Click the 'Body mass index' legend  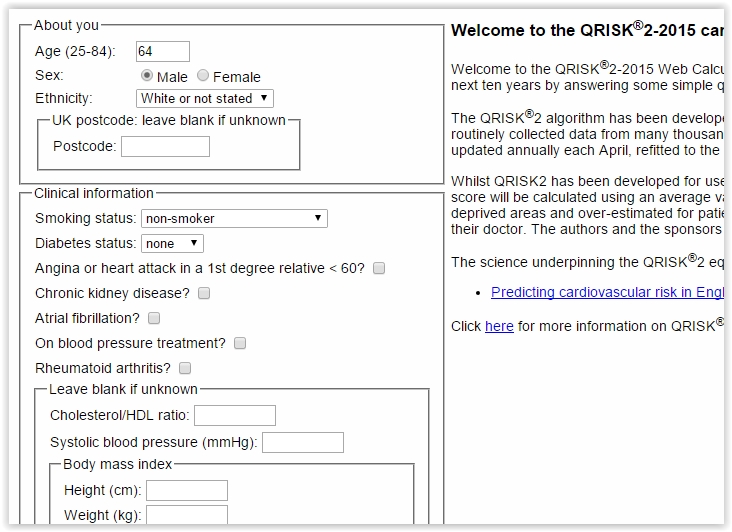(118, 464)
